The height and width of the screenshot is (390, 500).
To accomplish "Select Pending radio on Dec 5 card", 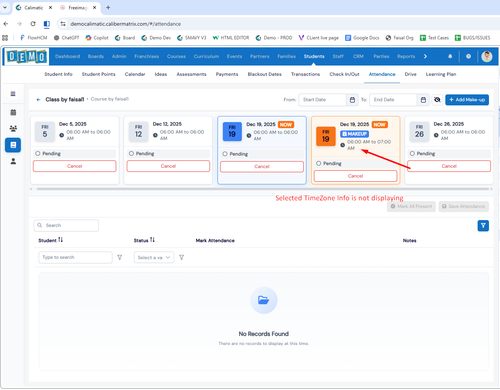I will [38, 153].
